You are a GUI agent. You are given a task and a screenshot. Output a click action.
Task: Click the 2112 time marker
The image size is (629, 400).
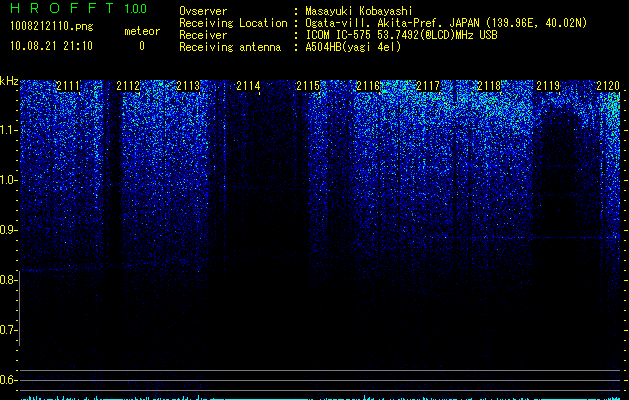coord(128,86)
